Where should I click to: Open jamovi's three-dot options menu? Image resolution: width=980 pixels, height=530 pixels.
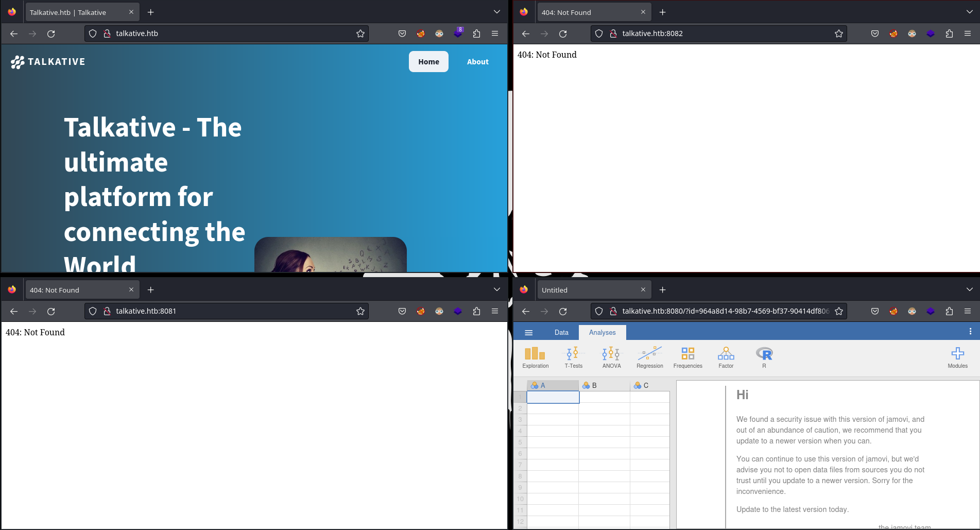[x=970, y=332]
